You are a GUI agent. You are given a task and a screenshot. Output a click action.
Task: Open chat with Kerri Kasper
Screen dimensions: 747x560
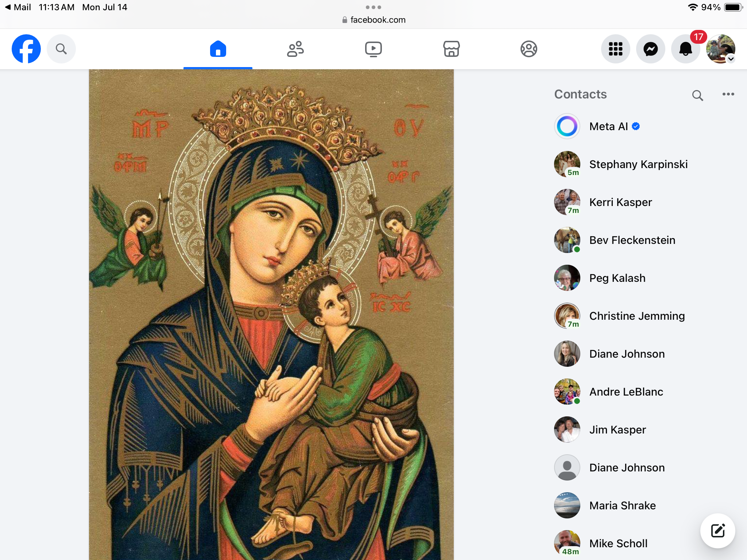(644, 202)
